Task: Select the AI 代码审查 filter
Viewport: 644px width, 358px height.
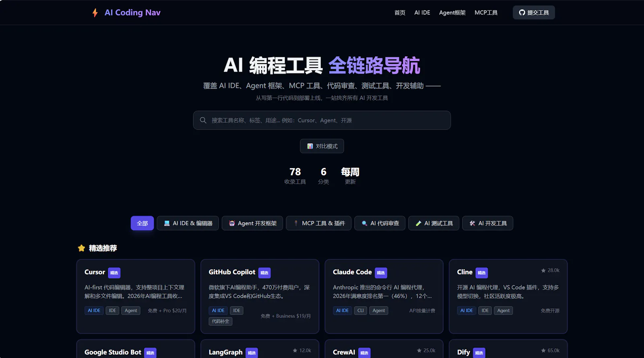Action: point(380,223)
